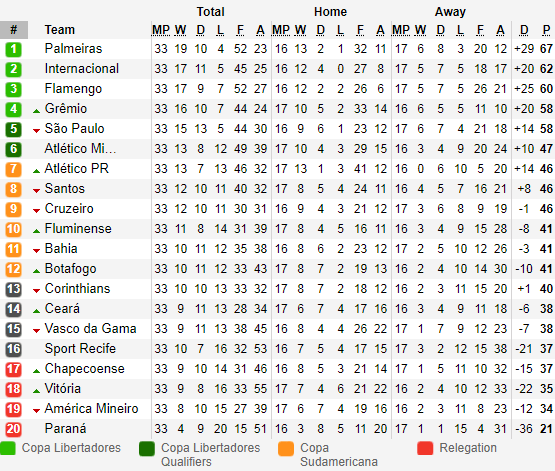Click the red rank 17 badge
Viewport: 555px width, 471px height.
pos(13,369)
